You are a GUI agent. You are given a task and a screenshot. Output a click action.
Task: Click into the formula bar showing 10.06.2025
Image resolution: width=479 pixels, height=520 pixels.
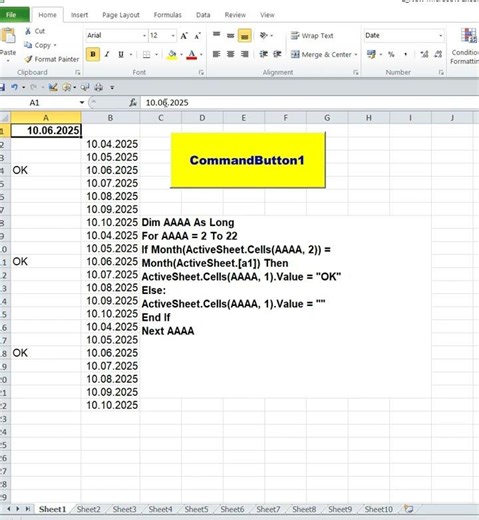[309, 103]
